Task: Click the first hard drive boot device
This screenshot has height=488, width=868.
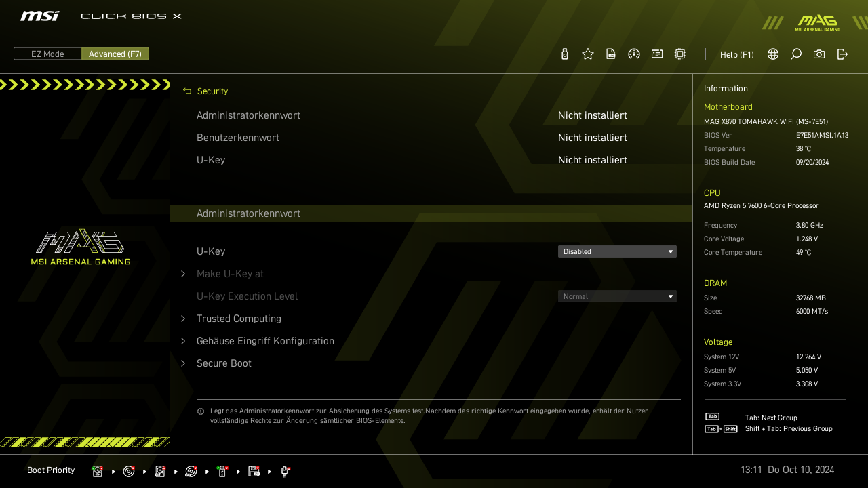Action: (x=98, y=471)
